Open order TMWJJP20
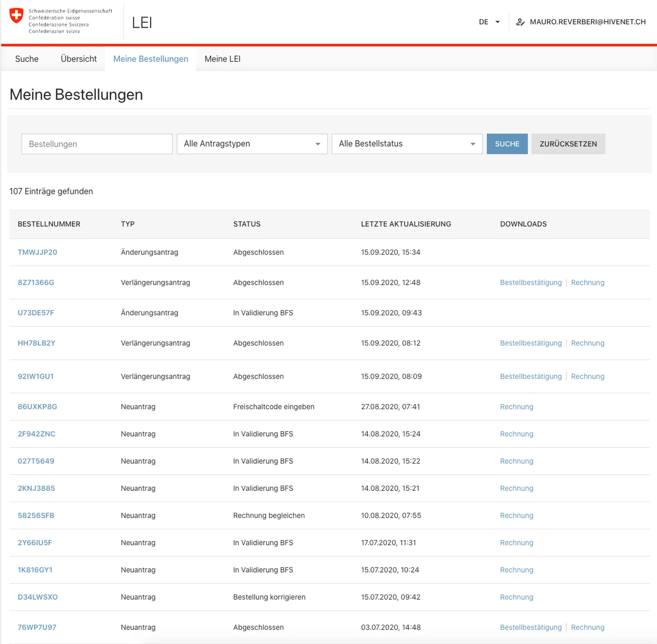 point(37,252)
